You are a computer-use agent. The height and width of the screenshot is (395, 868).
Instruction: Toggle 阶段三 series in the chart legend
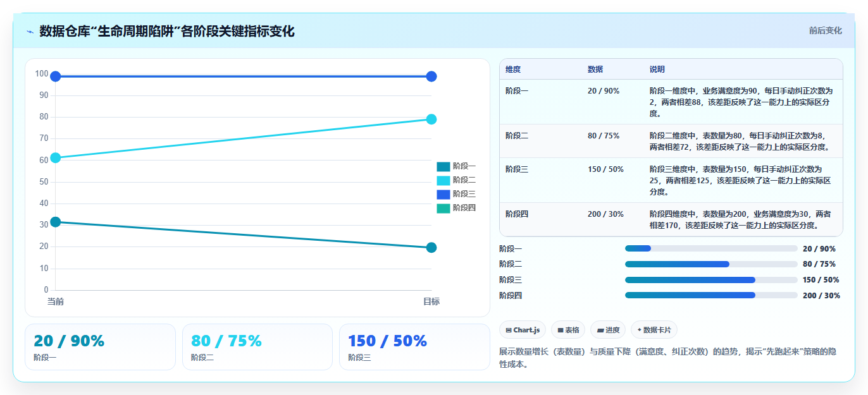point(456,194)
